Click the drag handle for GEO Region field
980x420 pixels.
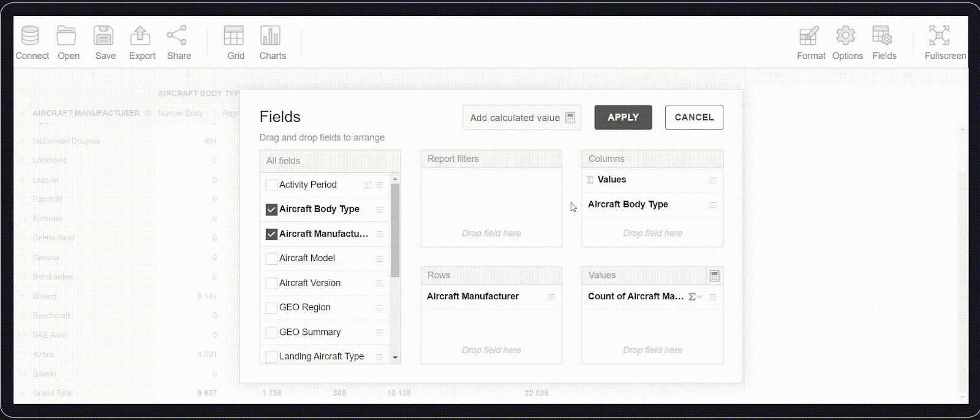380,308
